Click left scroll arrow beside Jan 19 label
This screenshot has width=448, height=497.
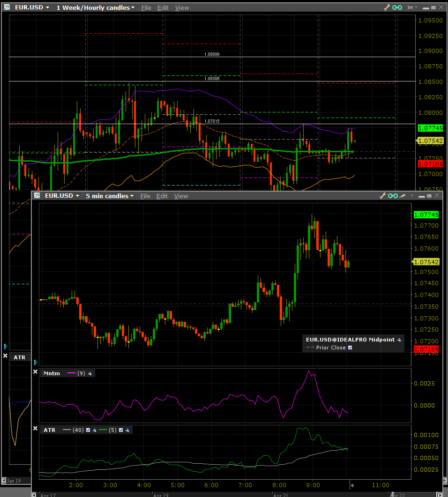point(4,481)
